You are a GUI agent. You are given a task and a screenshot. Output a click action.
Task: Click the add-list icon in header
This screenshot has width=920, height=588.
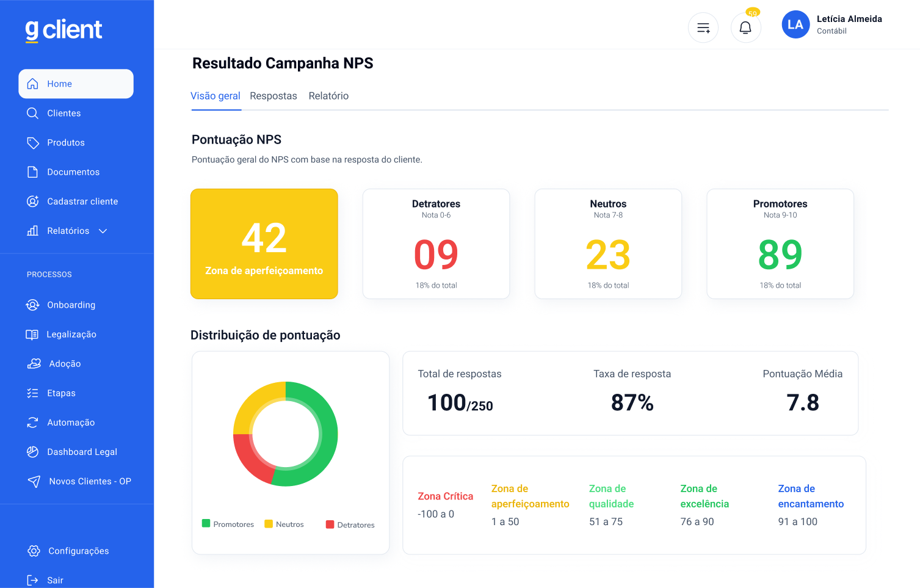(703, 27)
